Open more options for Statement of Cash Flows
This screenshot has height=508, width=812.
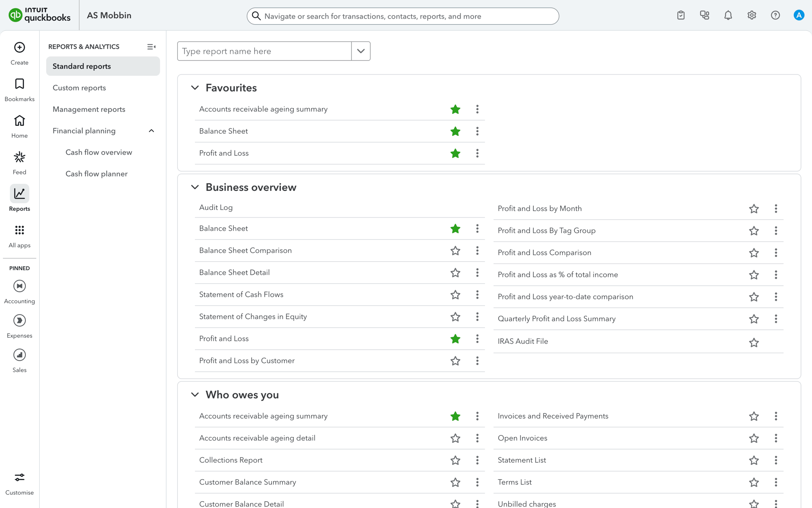(477, 295)
